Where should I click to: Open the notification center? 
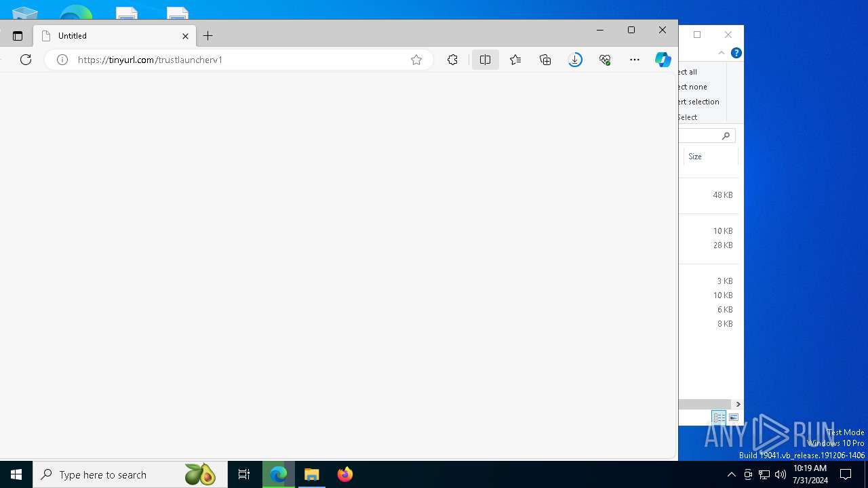pos(846,474)
